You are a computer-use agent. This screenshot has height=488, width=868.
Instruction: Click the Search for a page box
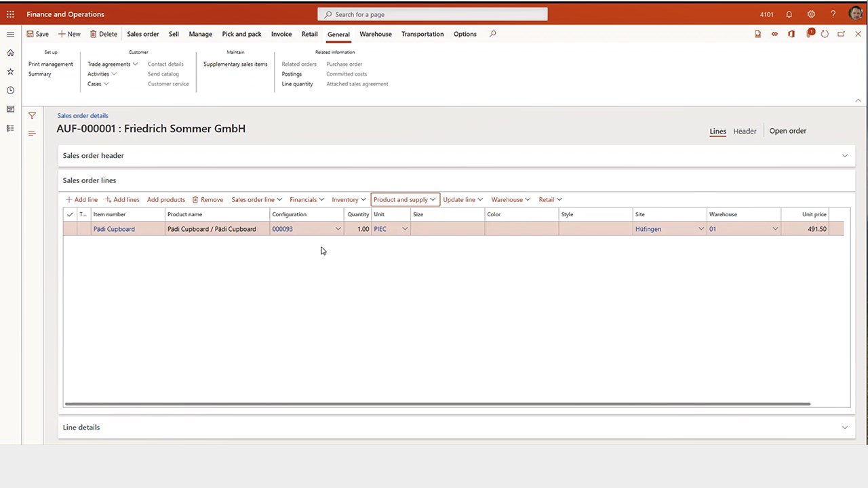click(x=433, y=14)
